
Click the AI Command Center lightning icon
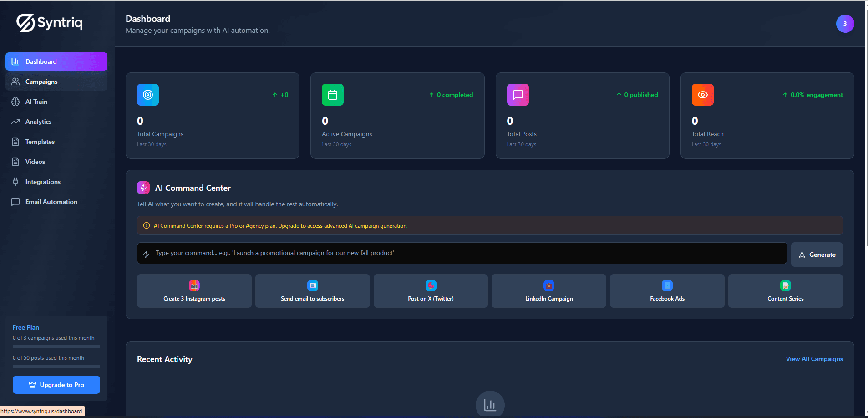(143, 187)
